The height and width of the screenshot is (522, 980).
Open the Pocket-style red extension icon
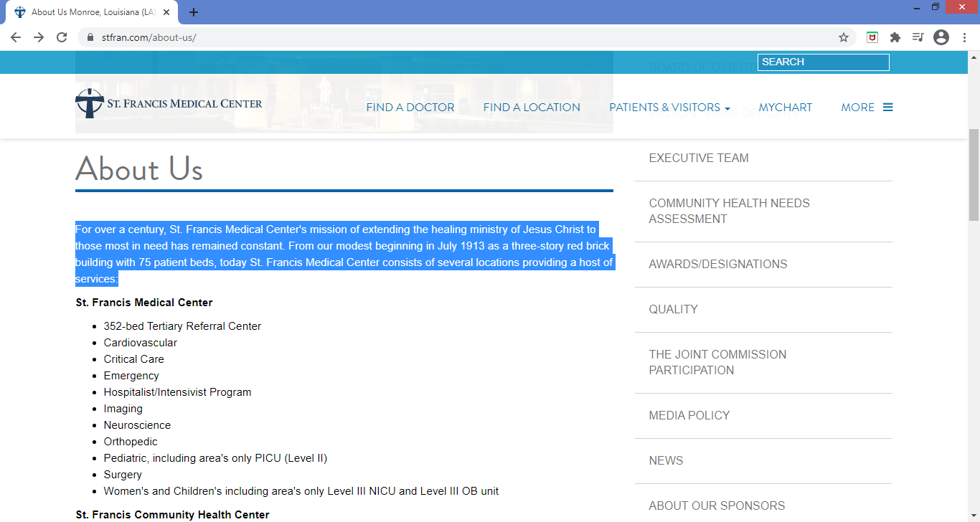coord(872,37)
